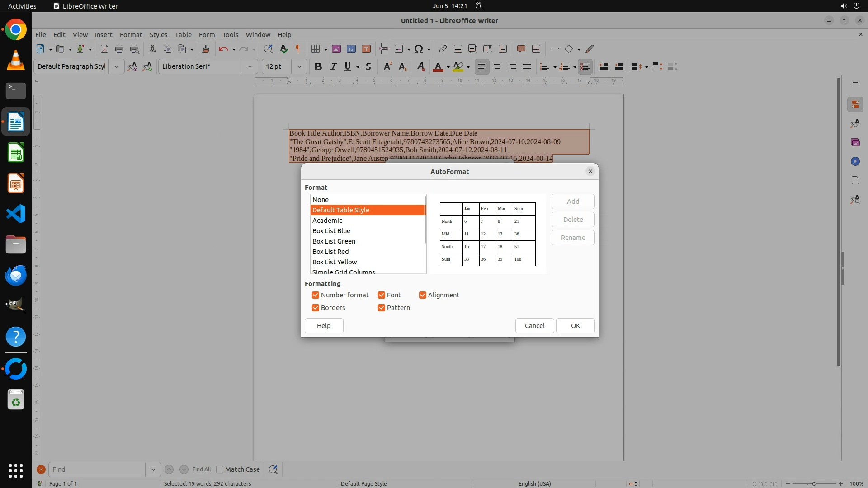Toggle formatting marks pilcrow icon
The height and width of the screenshot is (488, 868).
(298, 49)
